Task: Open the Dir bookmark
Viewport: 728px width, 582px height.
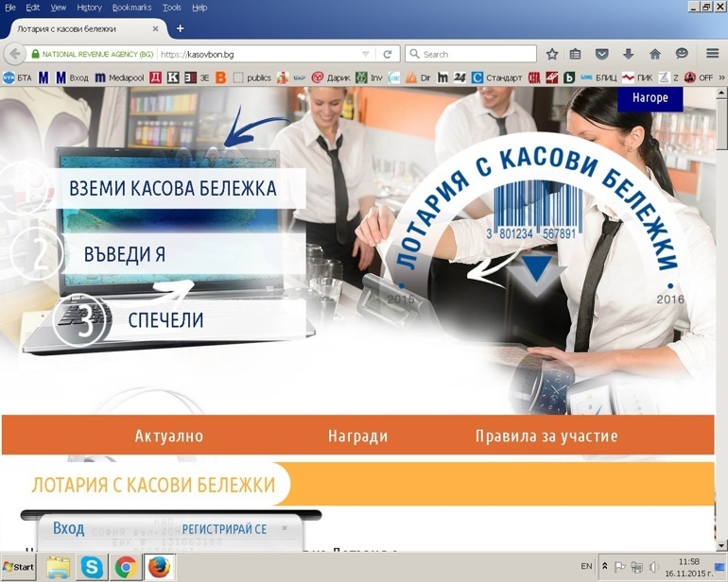Action: (418, 78)
